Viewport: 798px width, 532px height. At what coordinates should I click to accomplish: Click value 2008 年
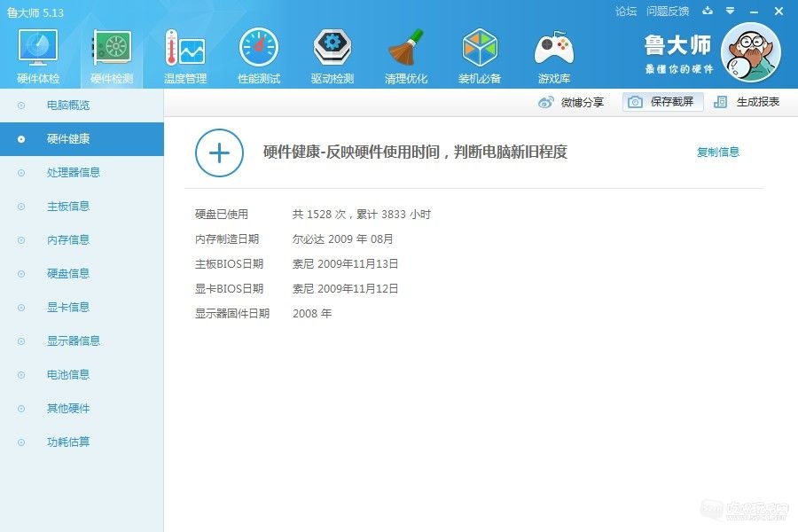(312, 313)
